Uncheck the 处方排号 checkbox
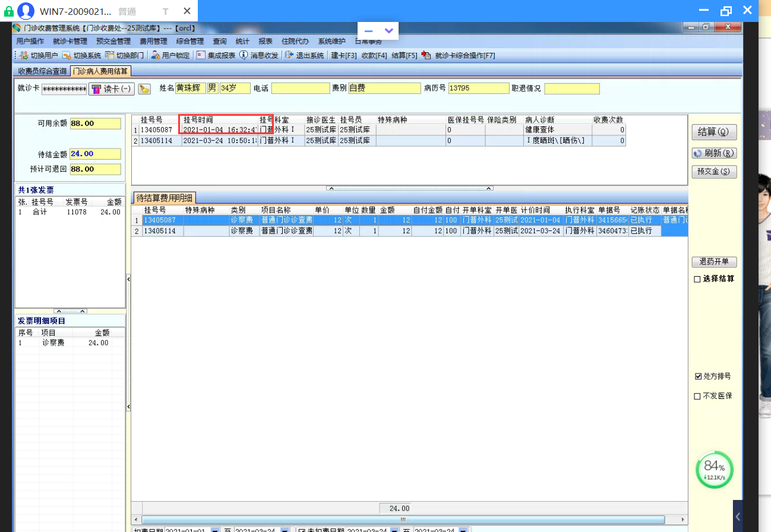Image resolution: width=771 pixels, height=532 pixels. [x=697, y=376]
